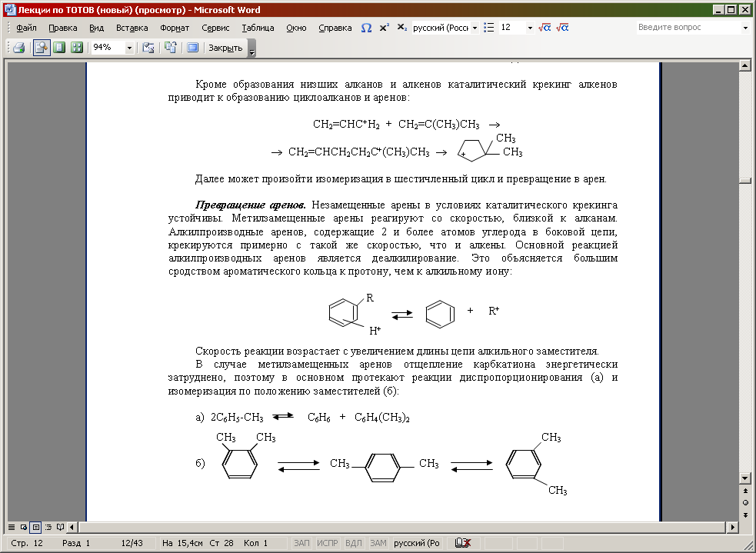Open the language dropdown русский
This screenshot has height=553, width=756.
(x=475, y=28)
